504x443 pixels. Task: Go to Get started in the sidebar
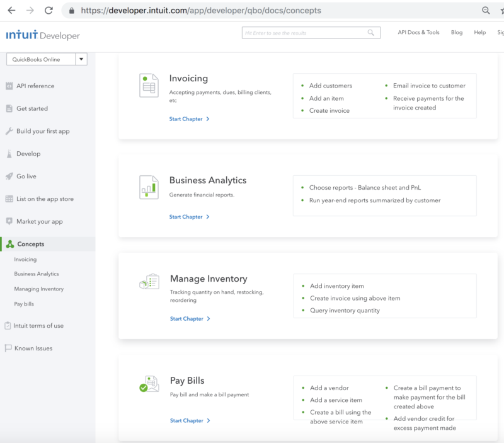click(32, 108)
